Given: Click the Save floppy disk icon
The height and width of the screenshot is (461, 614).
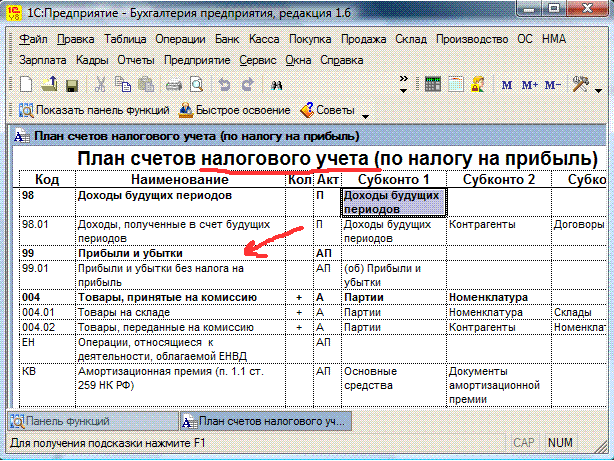Looking at the screenshot, I should pos(72,85).
